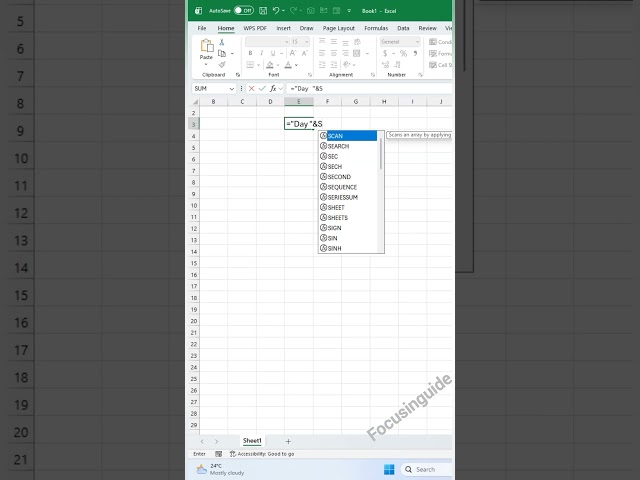Click the Save icon in title bar
The width and height of the screenshot is (640, 480).
pos(263,11)
